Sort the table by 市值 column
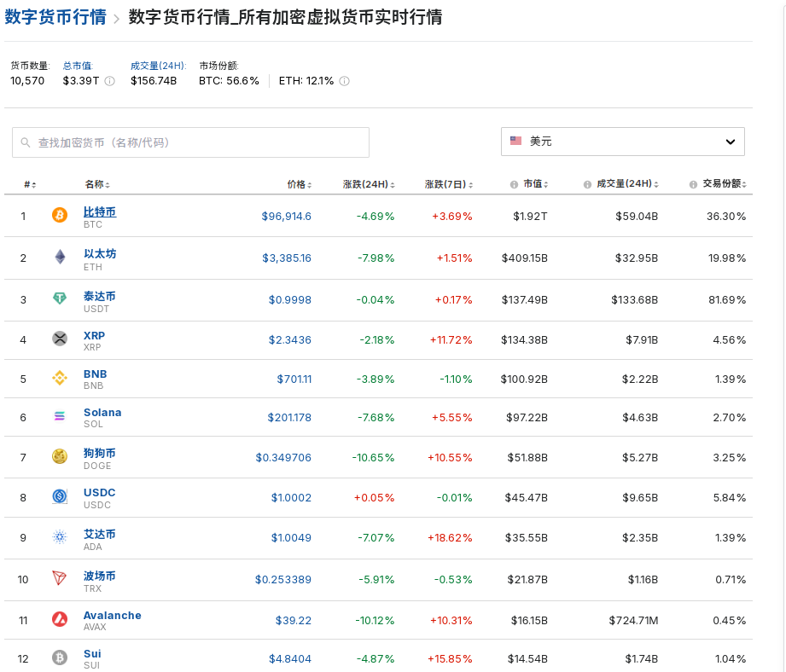Image resolution: width=786 pixels, height=672 pixels. pyautogui.click(x=534, y=182)
